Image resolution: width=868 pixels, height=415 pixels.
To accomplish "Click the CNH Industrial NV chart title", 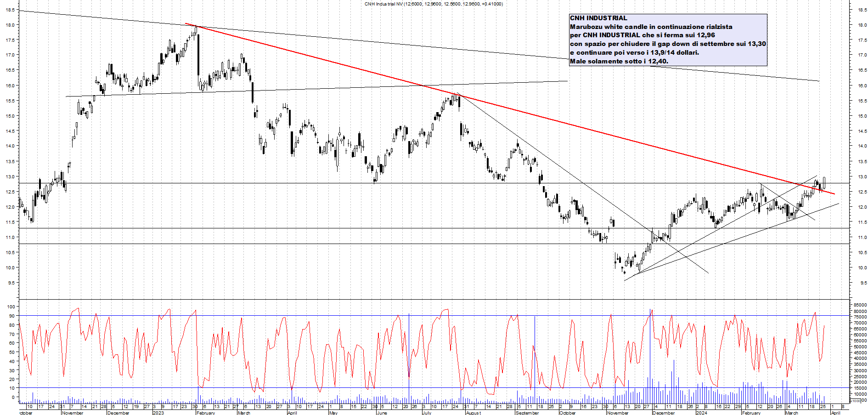I will (434, 4).
